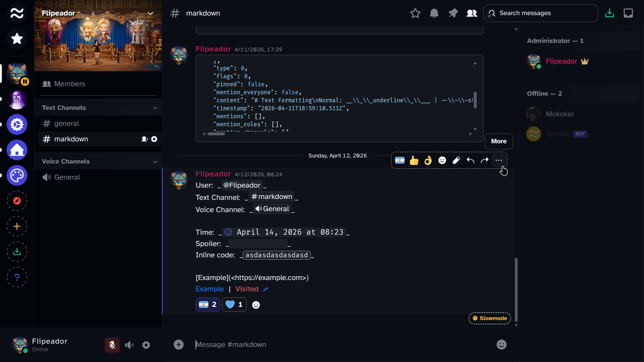Open user settings gear beside the speaker icon

coord(146,345)
